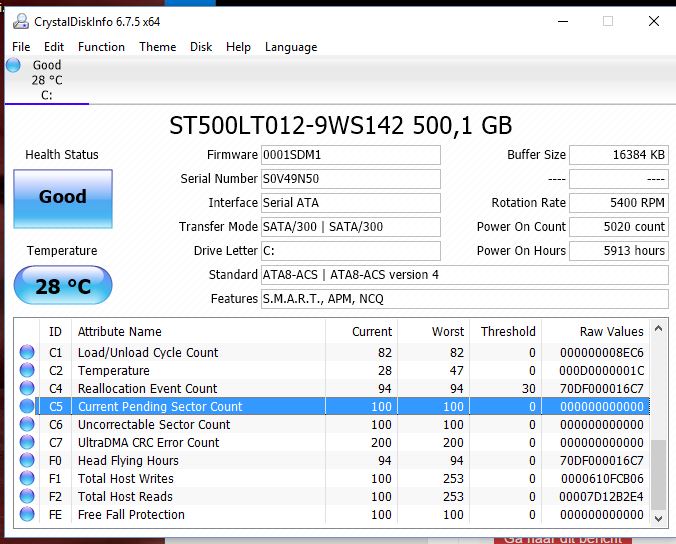Click the Drive Letter field C:
The height and width of the screenshot is (544, 676).
351,250
